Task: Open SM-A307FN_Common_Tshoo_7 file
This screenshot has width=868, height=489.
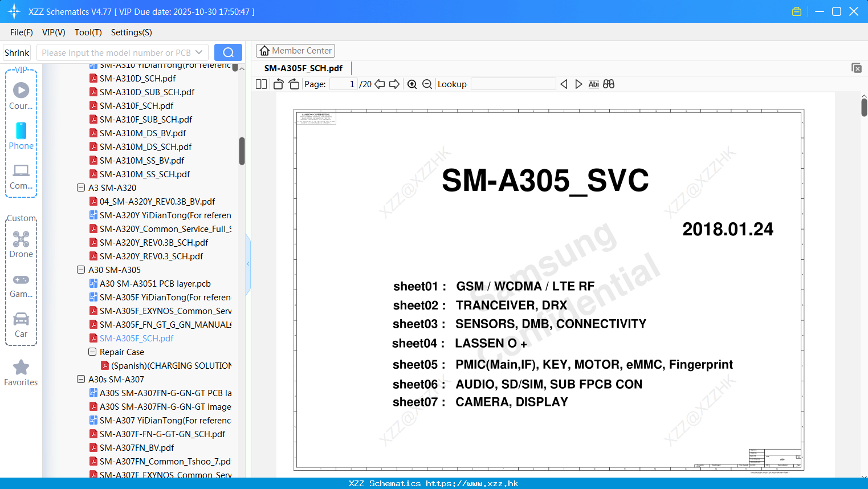Action: click(x=165, y=461)
